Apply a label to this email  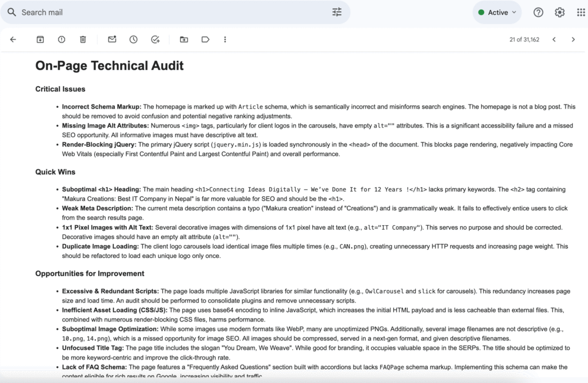point(205,40)
